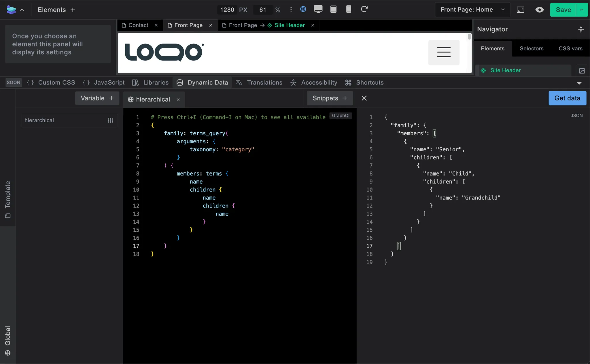590x364 pixels.
Task: Switch to the mobile viewport icon
Action: (x=349, y=9)
